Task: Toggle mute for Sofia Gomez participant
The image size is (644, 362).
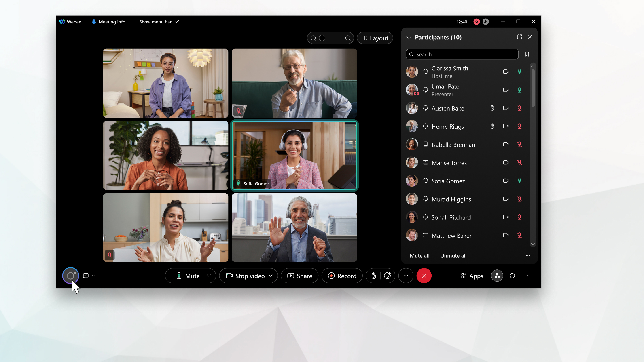Action: 520,181
